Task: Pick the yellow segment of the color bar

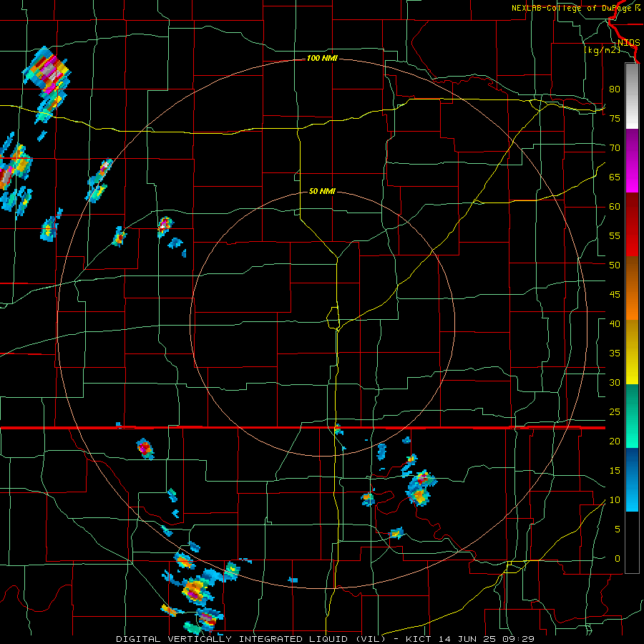Action: pyautogui.click(x=632, y=352)
